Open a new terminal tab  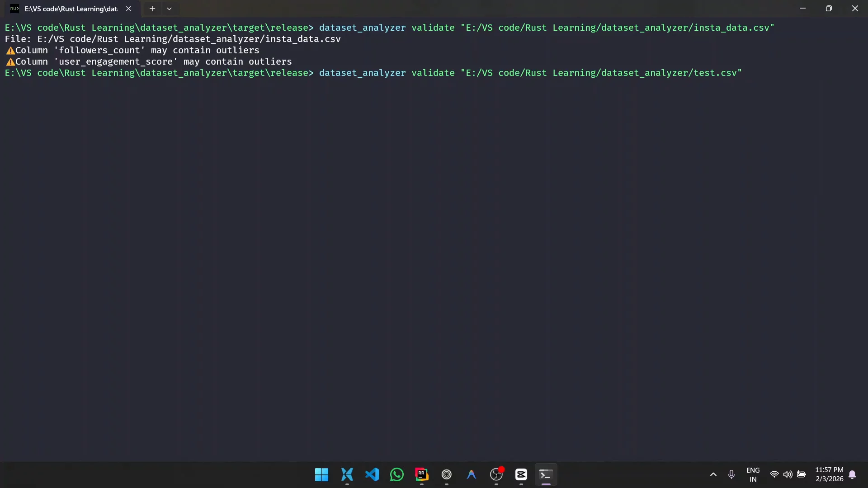tap(152, 9)
